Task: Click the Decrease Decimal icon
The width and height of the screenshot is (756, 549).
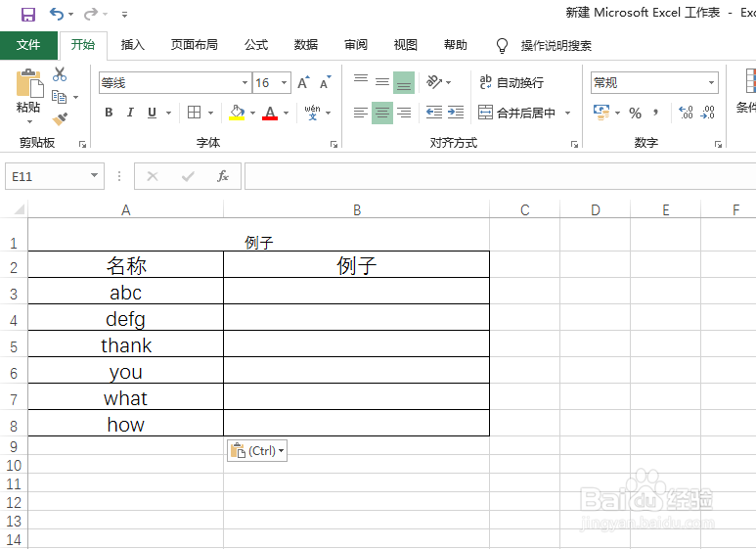Action: coord(708,113)
